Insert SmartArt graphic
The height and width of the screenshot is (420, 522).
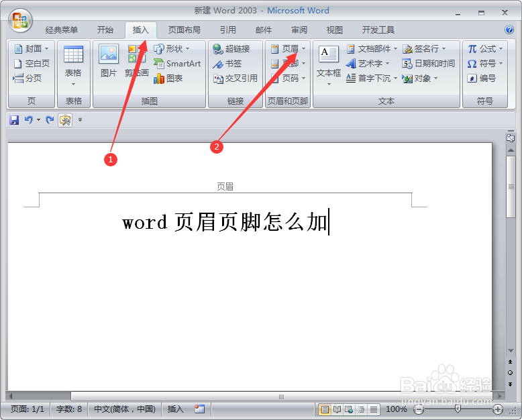(177, 64)
